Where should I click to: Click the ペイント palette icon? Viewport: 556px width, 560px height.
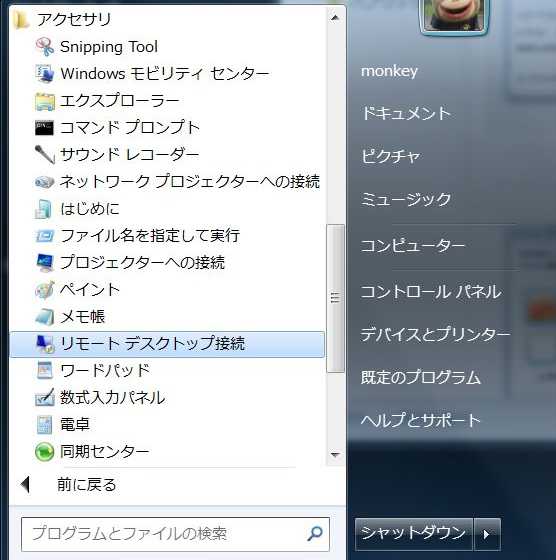coord(45,290)
